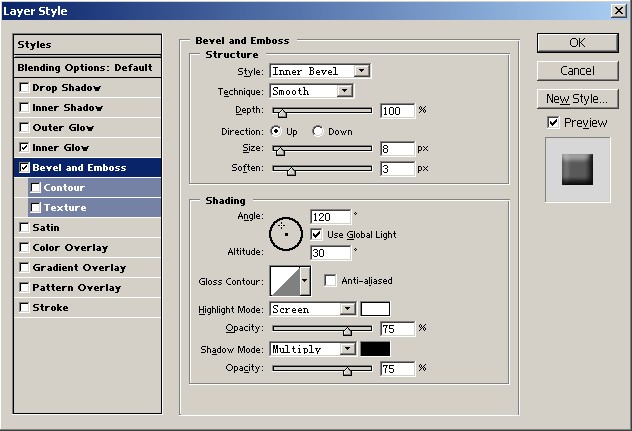This screenshot has width=632, height=431.
Task: Enable Anti-aliased checkbox
Action: click(x=330, y=281)
